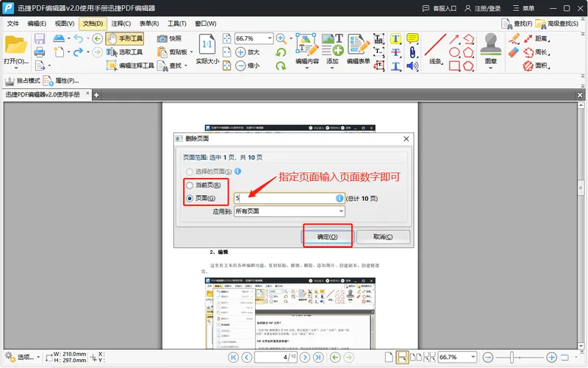The width and height of the screenshot is (588, 368).
Task: Add a sticky note comment
Action: tap(412, 38)
